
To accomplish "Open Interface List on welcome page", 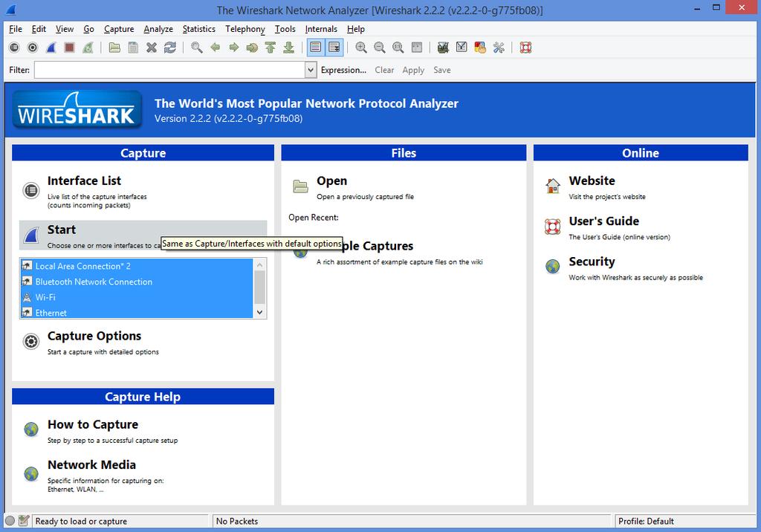I will click(x=84, y=181).
